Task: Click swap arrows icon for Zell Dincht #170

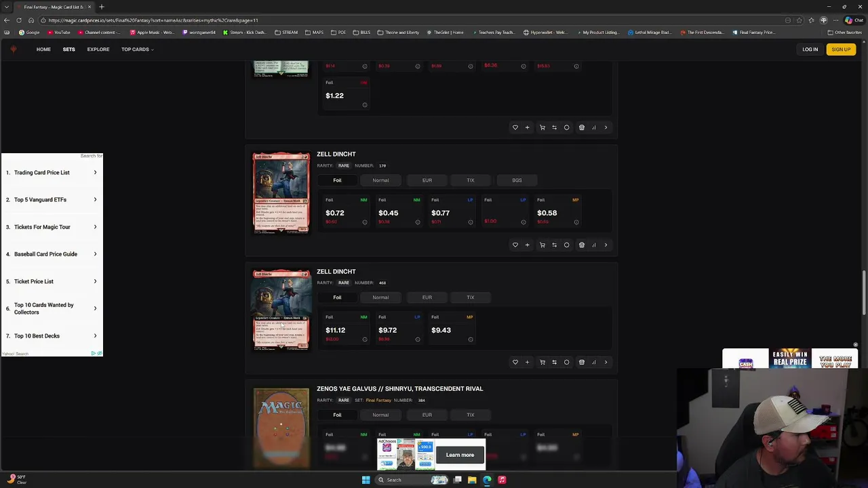Action: (554, 245)
